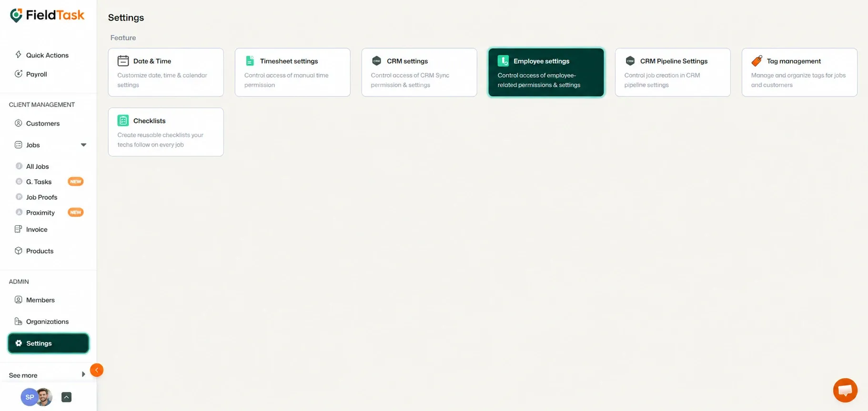
Task: Click the Products box icon
Action: pyautogui.click(x=19, y=251)
